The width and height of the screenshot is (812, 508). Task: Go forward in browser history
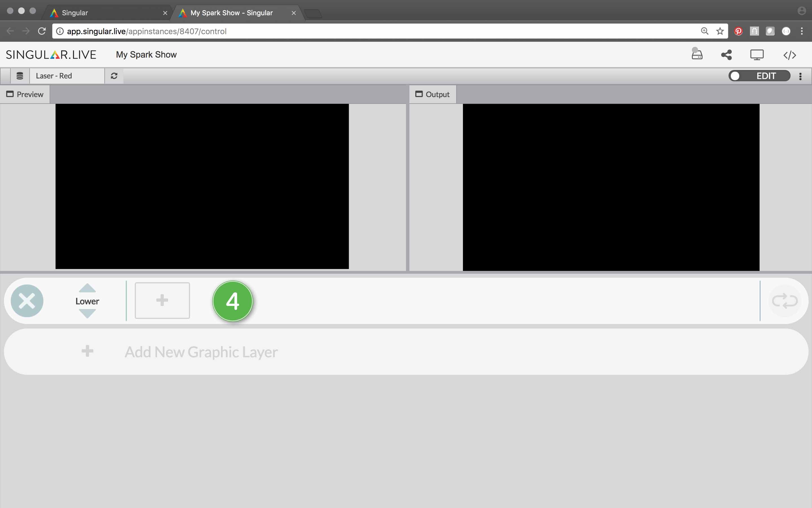pos(26,31)
